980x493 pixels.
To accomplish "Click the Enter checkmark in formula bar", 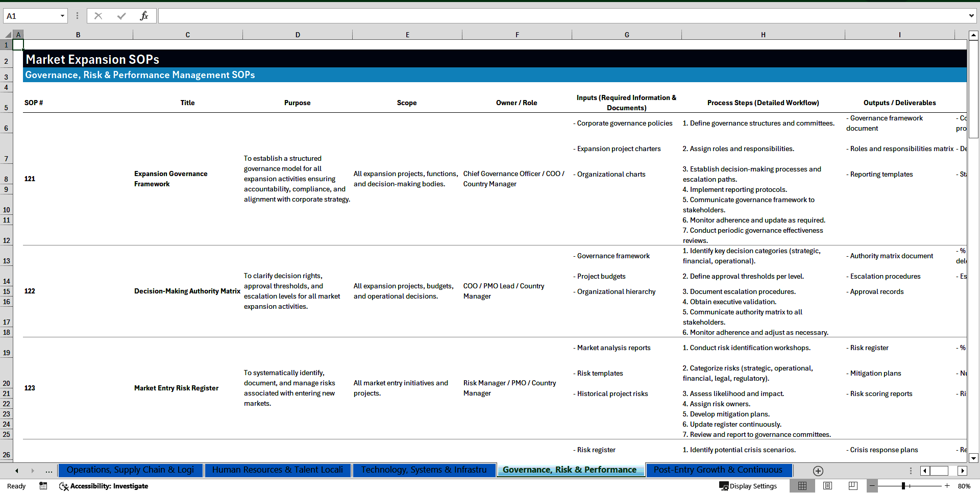I will 121,16.
